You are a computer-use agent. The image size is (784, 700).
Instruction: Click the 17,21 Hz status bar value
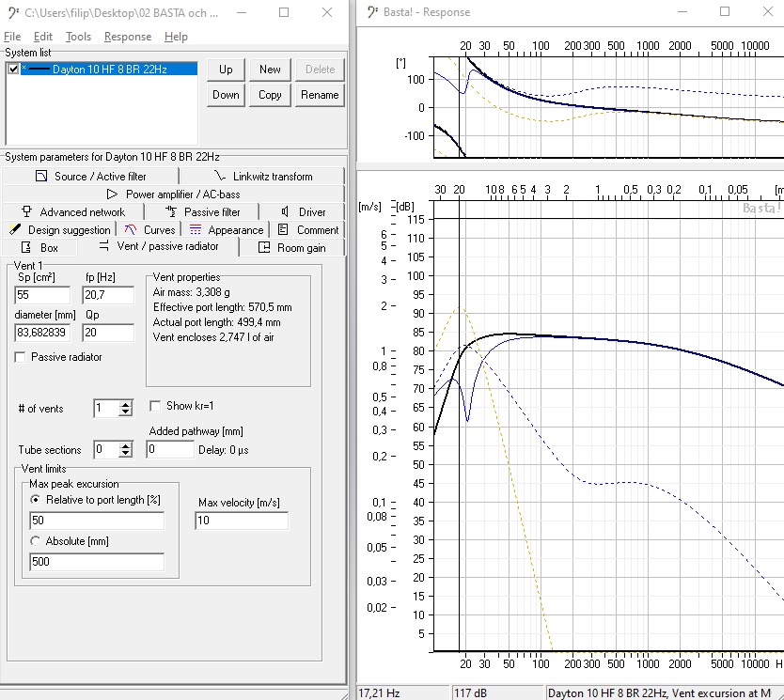(379, 693)
